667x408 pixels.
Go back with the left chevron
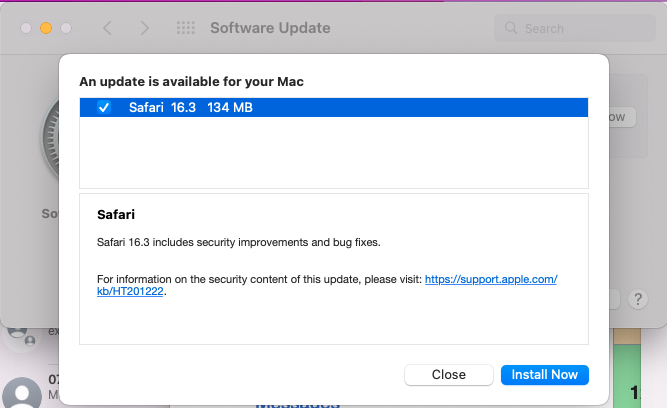tap(108, 28)
